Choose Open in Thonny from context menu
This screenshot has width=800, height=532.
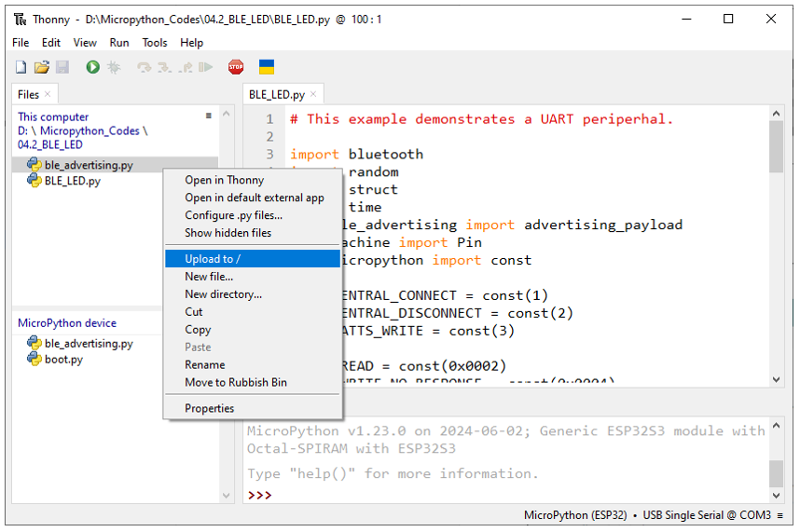[x=253, y=180]
